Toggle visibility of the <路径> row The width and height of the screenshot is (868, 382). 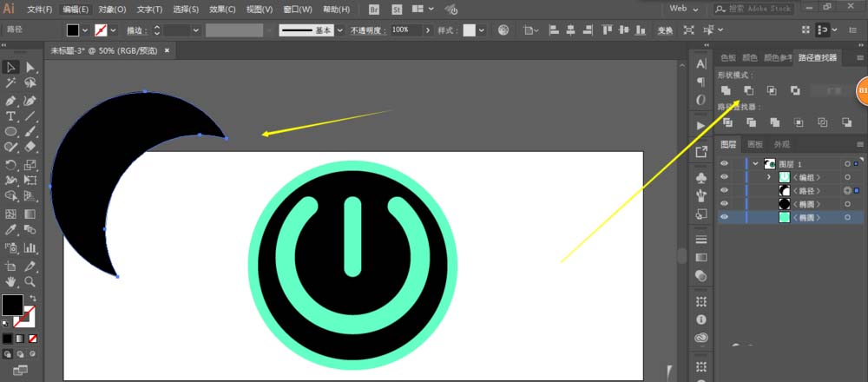[x=724, y=190]
